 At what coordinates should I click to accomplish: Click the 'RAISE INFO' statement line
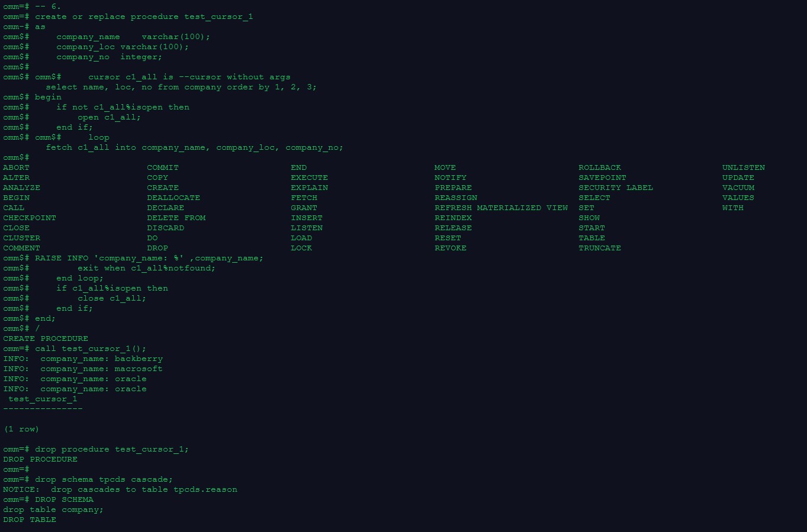click(x=149, y=258)
